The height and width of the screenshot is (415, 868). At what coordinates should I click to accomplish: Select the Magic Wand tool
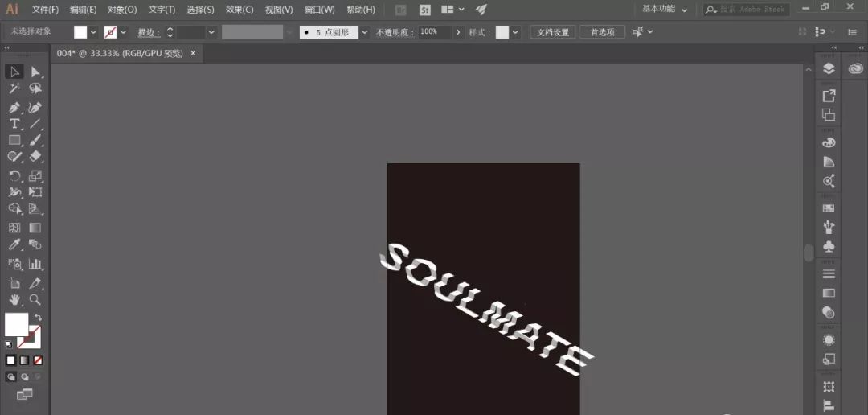pos(14,89)
